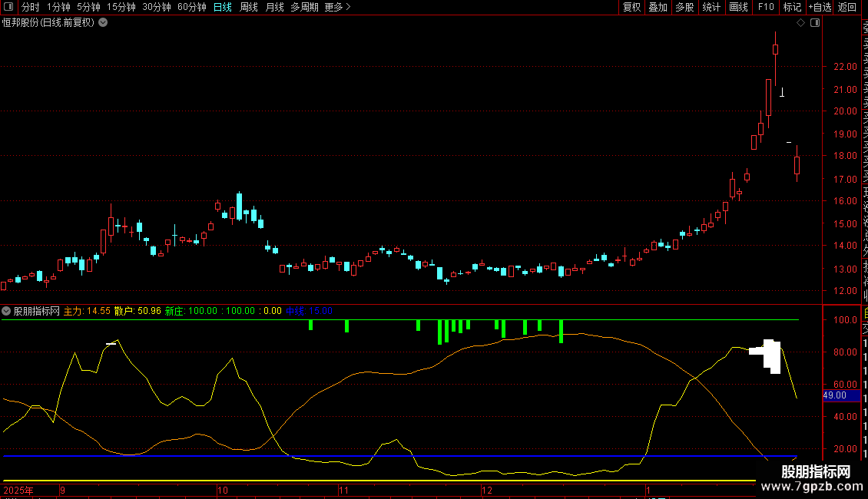Select the 60分钟 timeframe

click(x=191, y=7)
